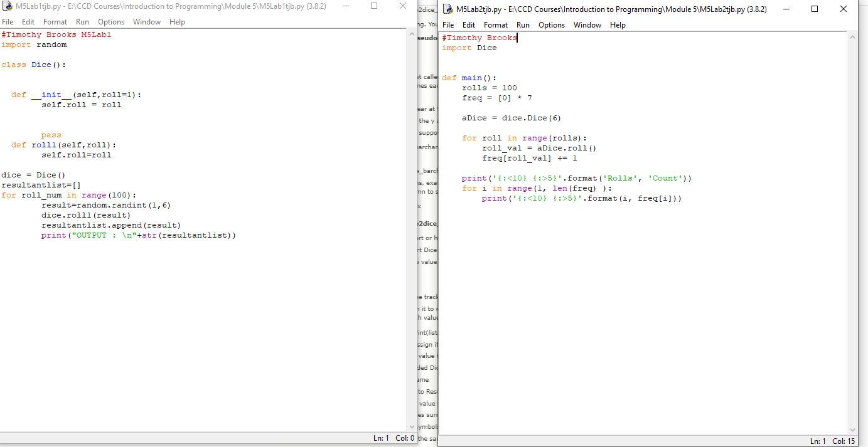Image resolution: width=868 pixels, height=447 pixels.
Task: Click 'aDice = dice.Dice(6)' line
Action: point(512,118)
